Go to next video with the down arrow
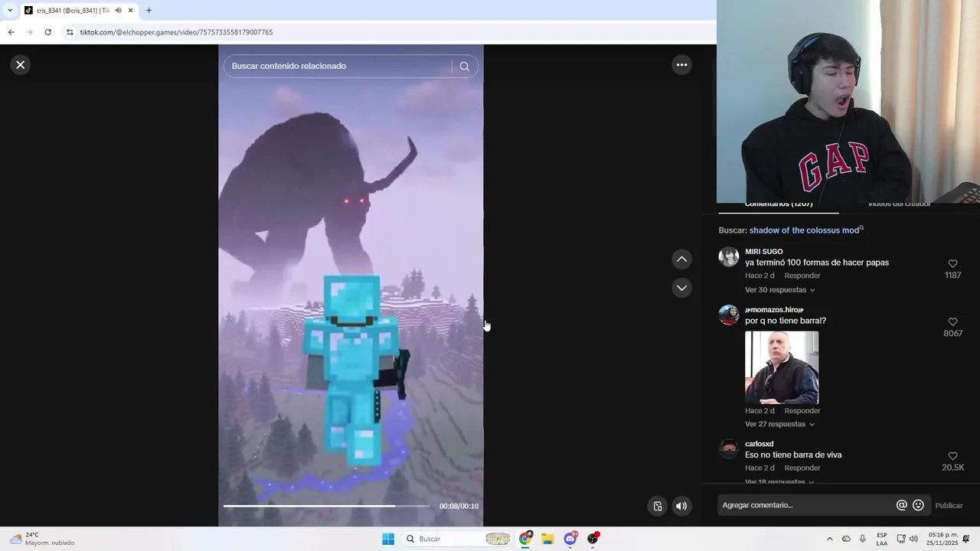 [x=681, y=288]
